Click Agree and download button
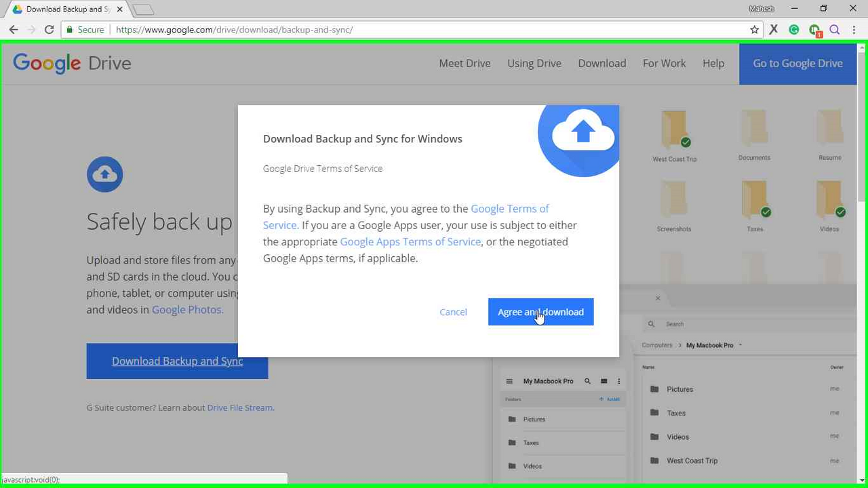Viewport: 868px width, 488px height. click(540, 312)
